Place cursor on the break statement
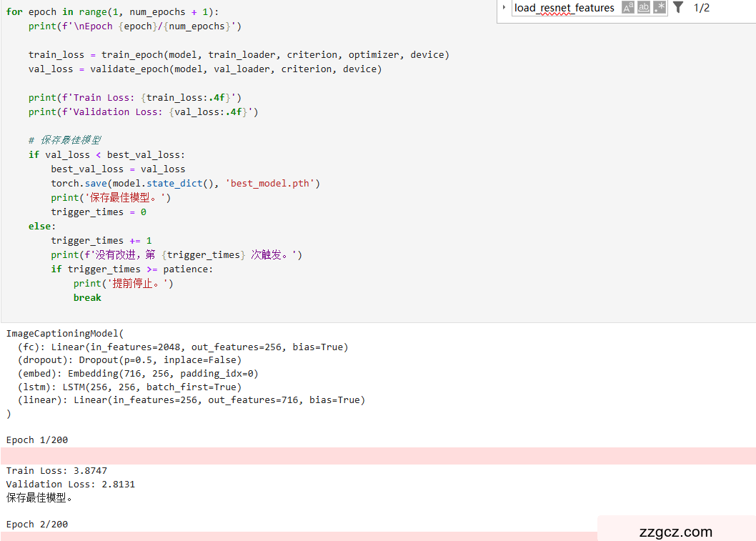This screenshot has width=756, height=541. [x=87, y=298]
